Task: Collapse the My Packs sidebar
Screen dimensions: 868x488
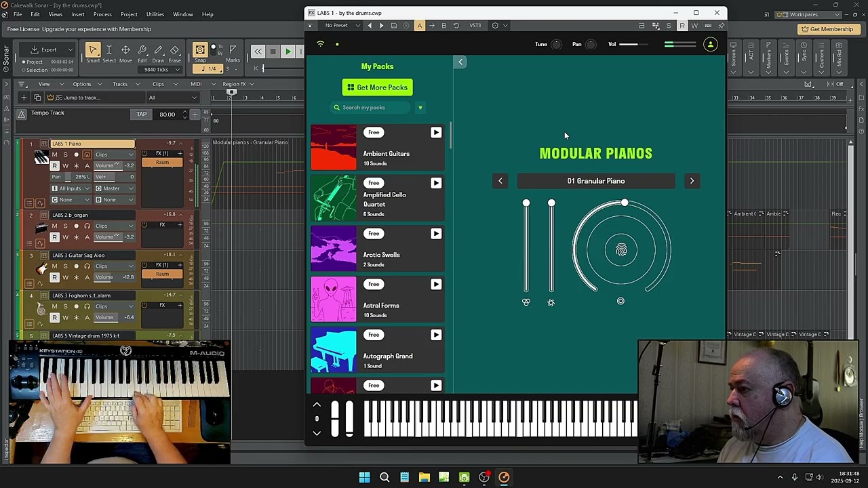Action: tap(460, 62)
